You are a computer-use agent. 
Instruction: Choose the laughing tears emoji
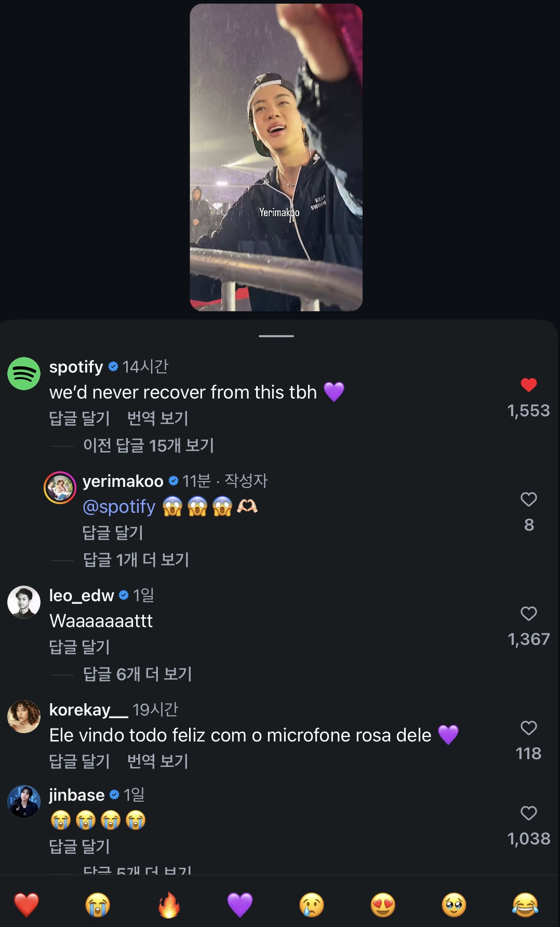(525, 905)
